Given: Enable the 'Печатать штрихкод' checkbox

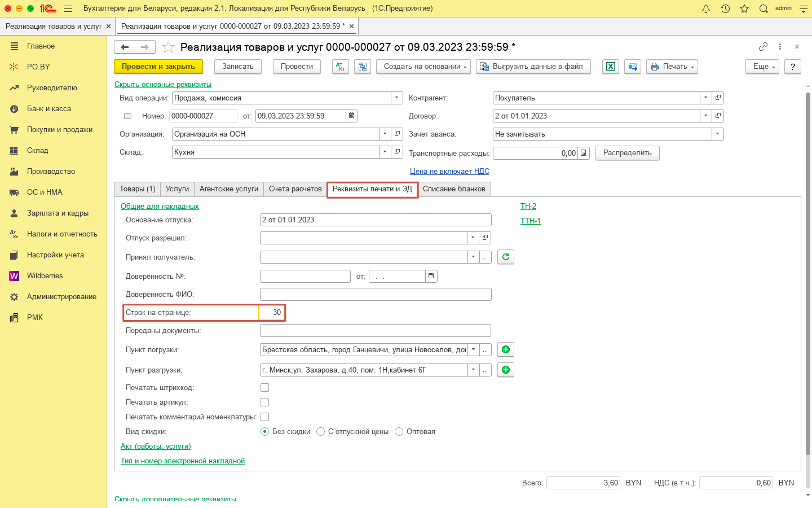Looking at the screenshot, I should pyautogui.click(x=265, y=388).
